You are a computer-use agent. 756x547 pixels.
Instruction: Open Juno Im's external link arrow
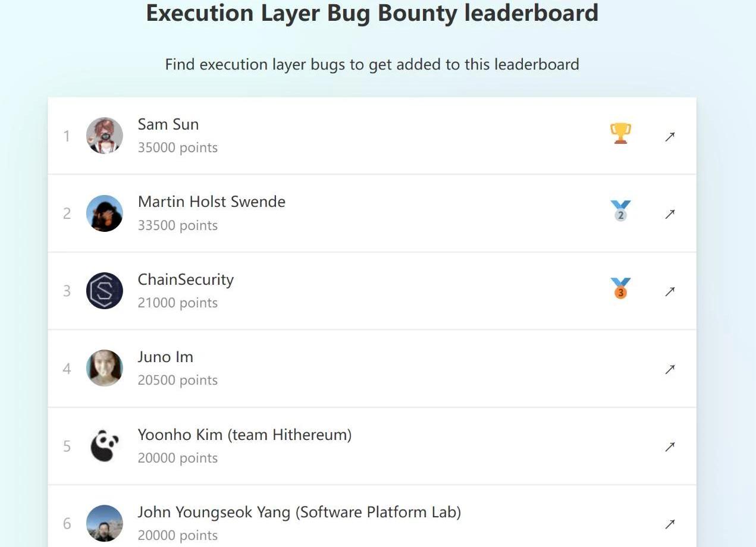coord(670,369)
